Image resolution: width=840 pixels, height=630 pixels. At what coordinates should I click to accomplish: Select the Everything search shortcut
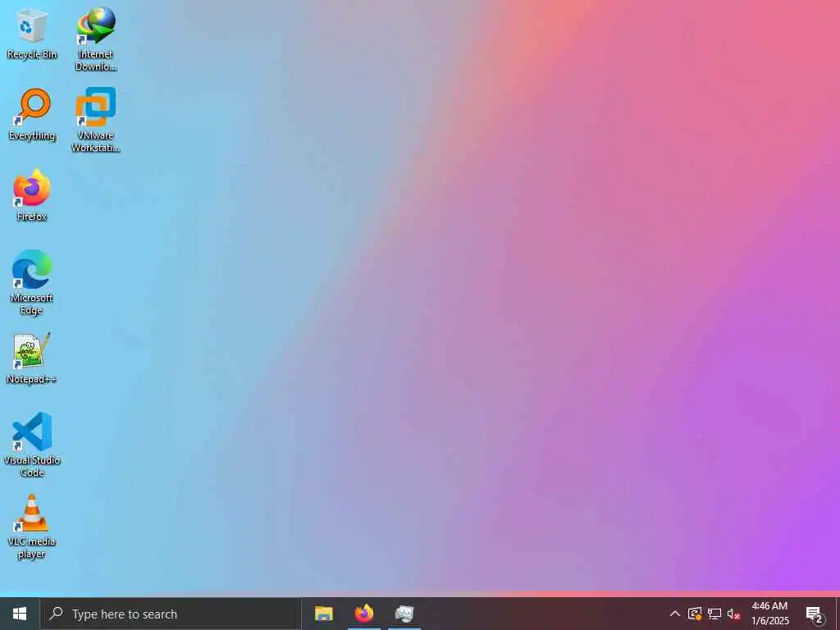pyautogui.click(x=32, y=115)
